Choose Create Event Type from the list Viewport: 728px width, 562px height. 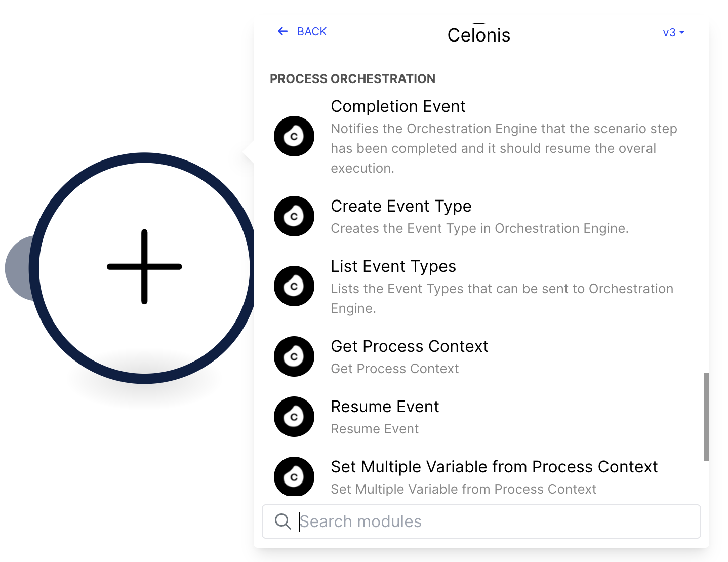pos(401,206)
